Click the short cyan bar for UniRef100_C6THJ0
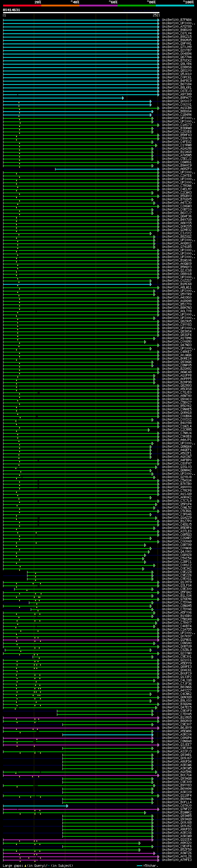 tap(35, 806)
